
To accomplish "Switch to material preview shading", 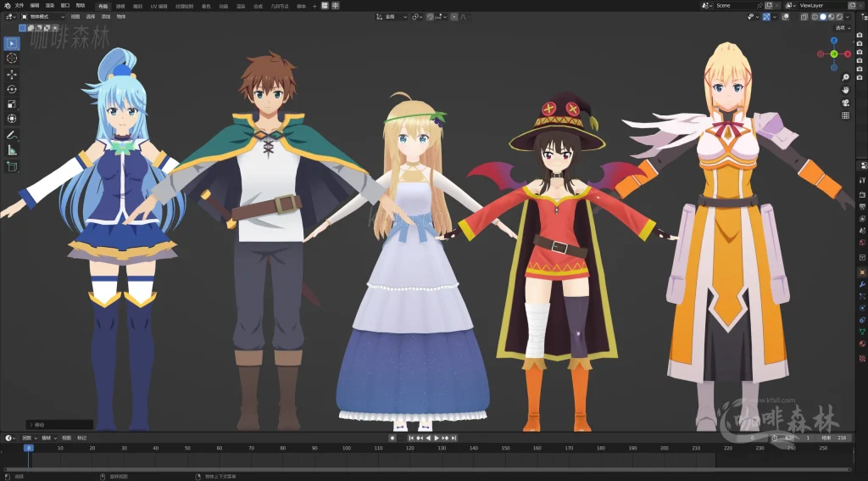I will point(831,17).
